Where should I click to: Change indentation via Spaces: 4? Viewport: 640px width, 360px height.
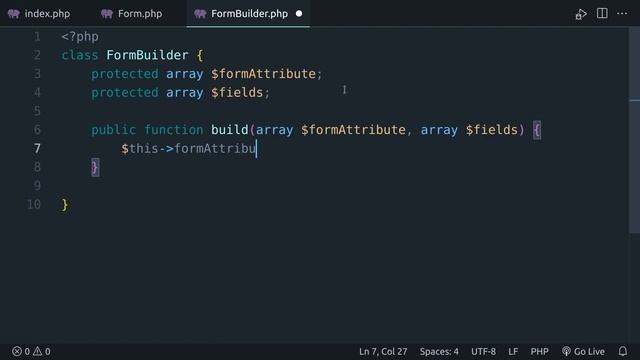point(439,351)
